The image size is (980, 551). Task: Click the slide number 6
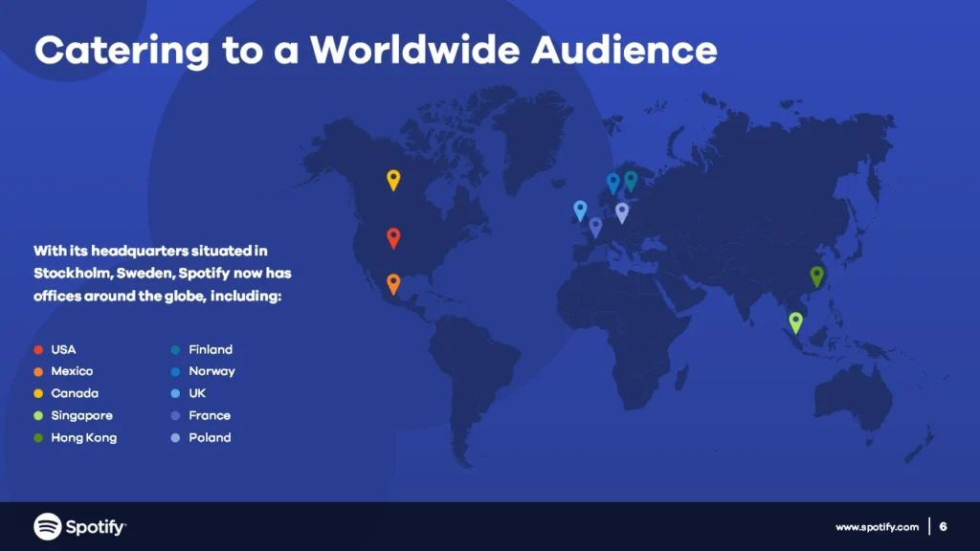point(943,527)
